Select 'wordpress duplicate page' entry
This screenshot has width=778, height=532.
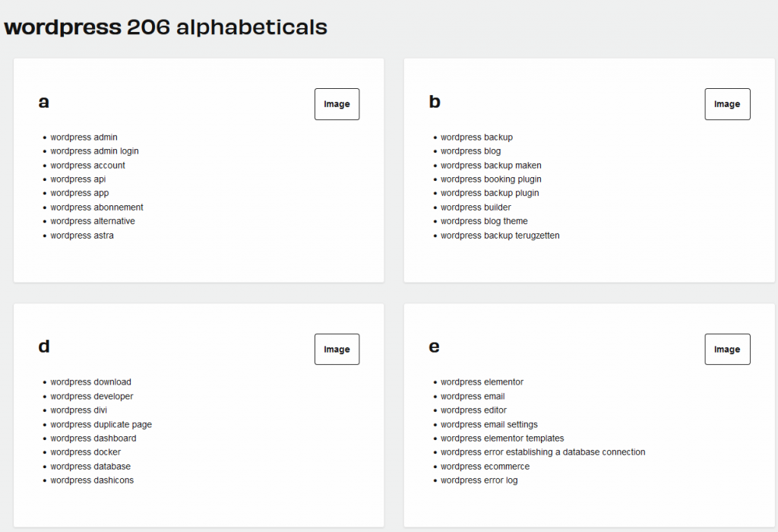(x=101, y=425)
